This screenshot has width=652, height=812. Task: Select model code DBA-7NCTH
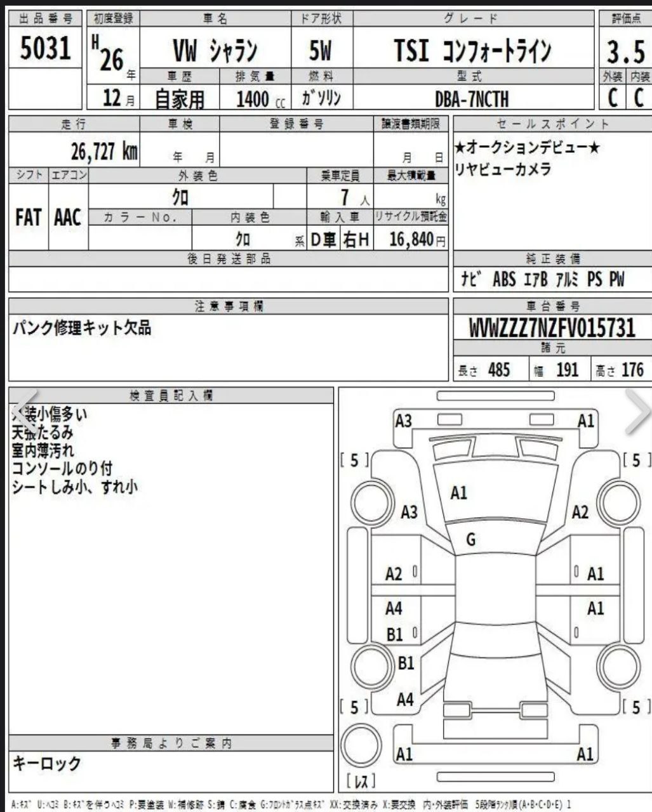tap(472, 99)
